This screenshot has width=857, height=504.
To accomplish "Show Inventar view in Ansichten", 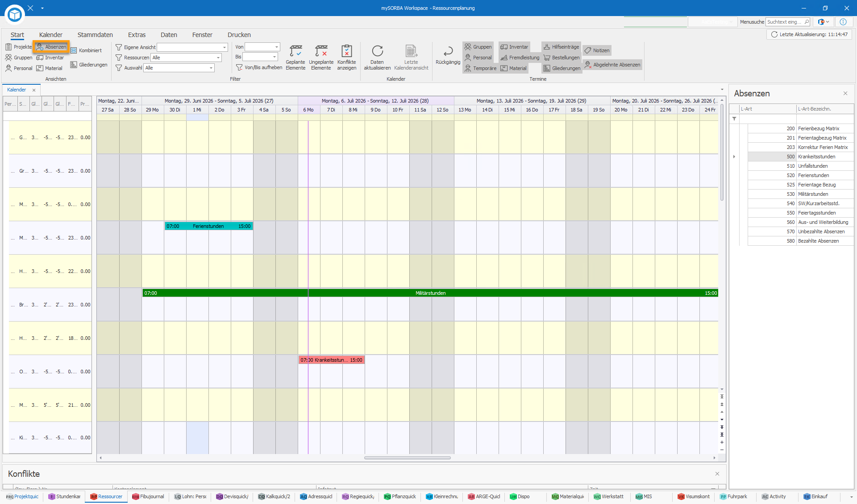I will pos(50,58).
